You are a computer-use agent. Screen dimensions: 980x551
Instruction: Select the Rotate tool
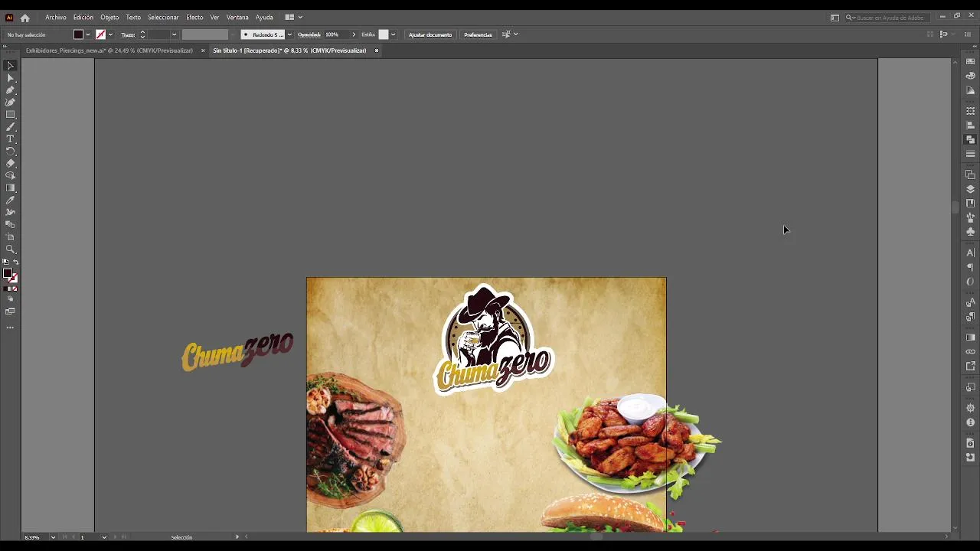(11, 152)
